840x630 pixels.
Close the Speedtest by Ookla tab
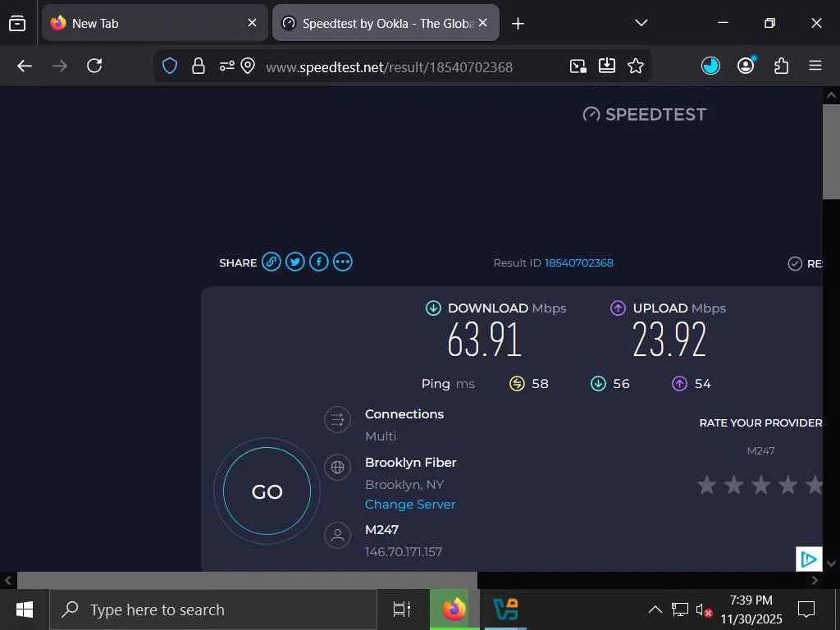pyautogui.click(x=482, y=23)
